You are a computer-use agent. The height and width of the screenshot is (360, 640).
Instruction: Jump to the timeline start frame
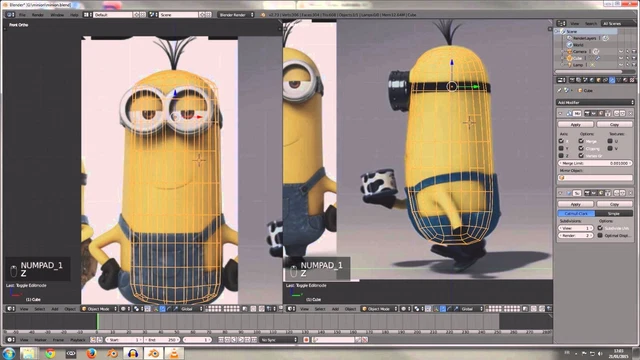[x=220, y=340]
